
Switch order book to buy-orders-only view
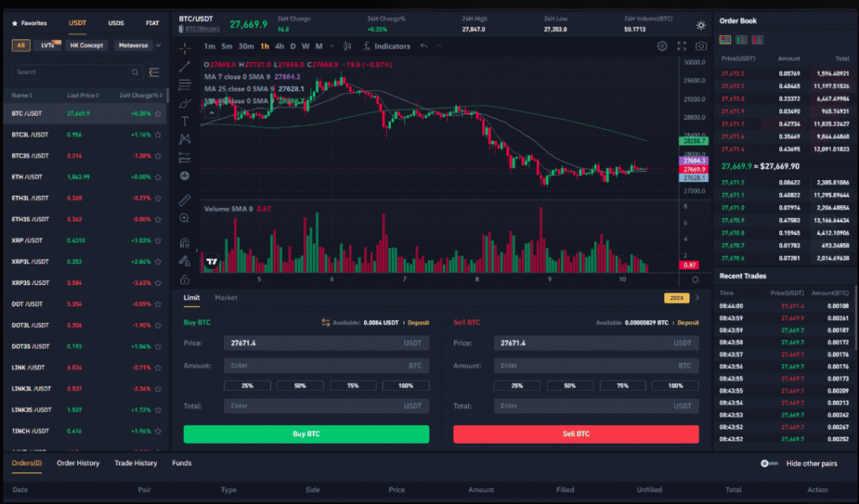click(741, 39)
